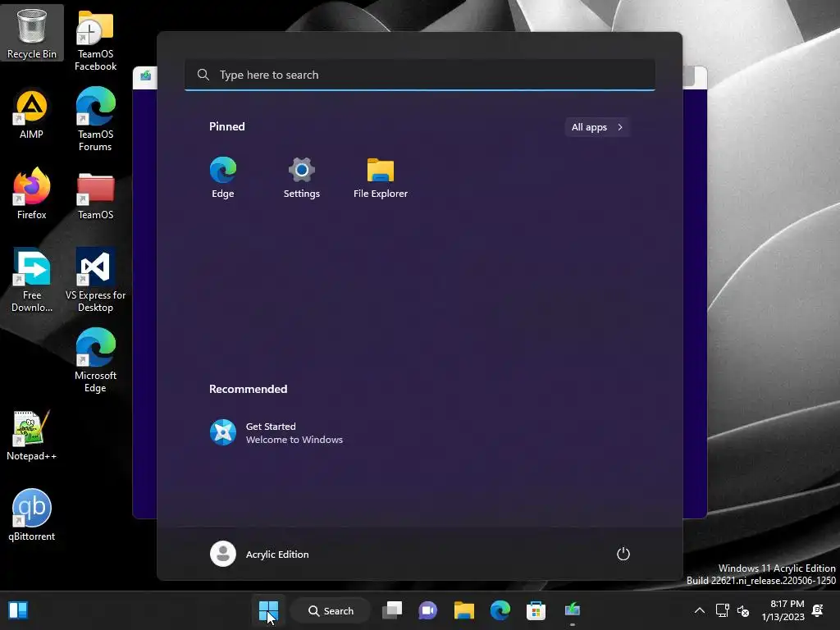Select the qBittorrent desktop shortcut
840x630 pixels.
point(32,515)
